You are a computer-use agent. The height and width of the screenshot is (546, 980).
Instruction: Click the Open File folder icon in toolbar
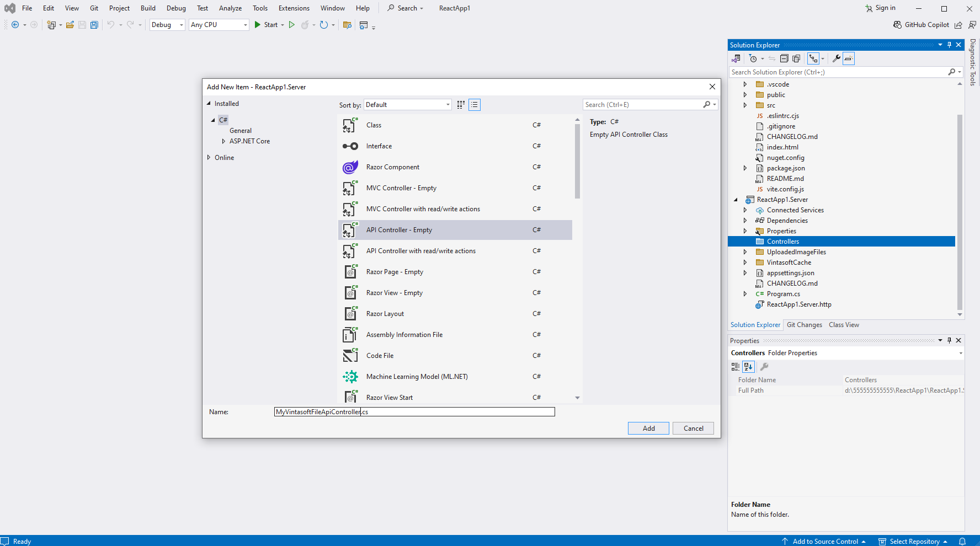(70, 25)
